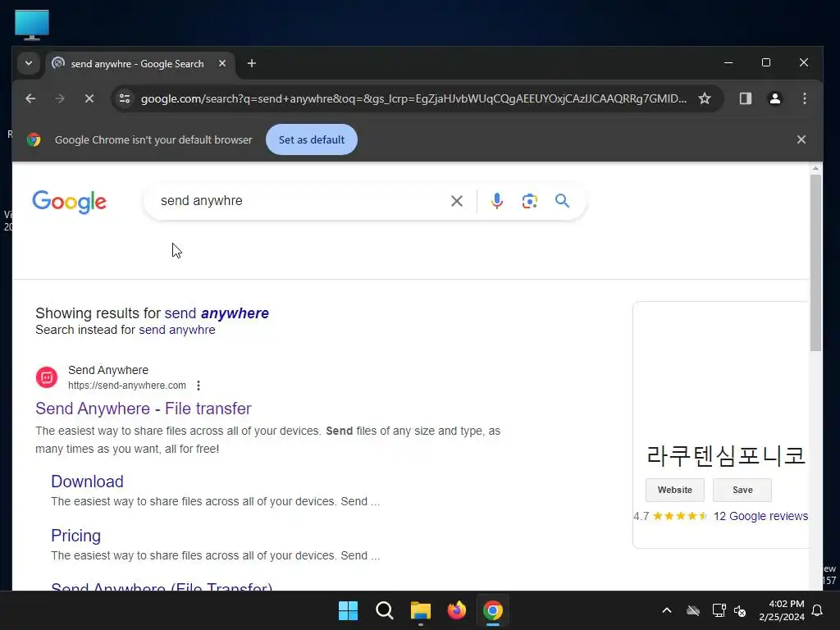Open Chrome three-dot menu
The image size is (840, 630).
coord(804,98)
